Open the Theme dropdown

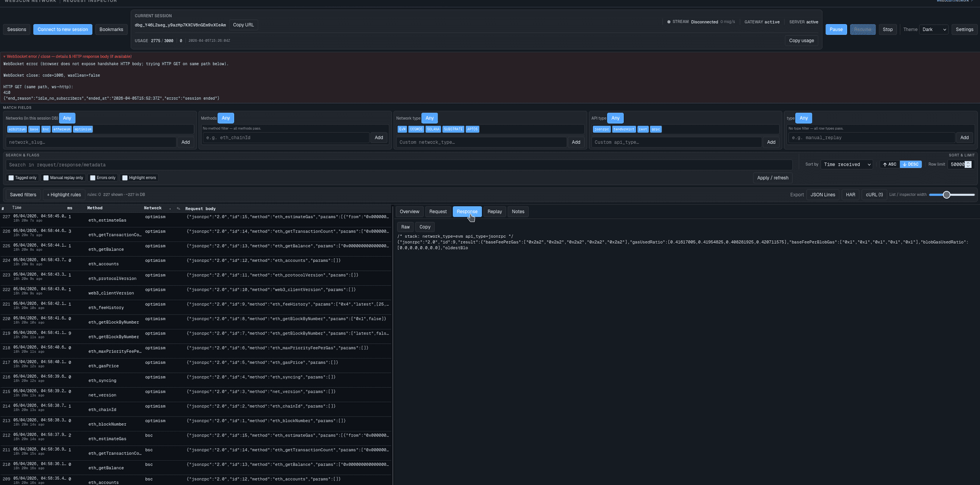click(933, 29)
